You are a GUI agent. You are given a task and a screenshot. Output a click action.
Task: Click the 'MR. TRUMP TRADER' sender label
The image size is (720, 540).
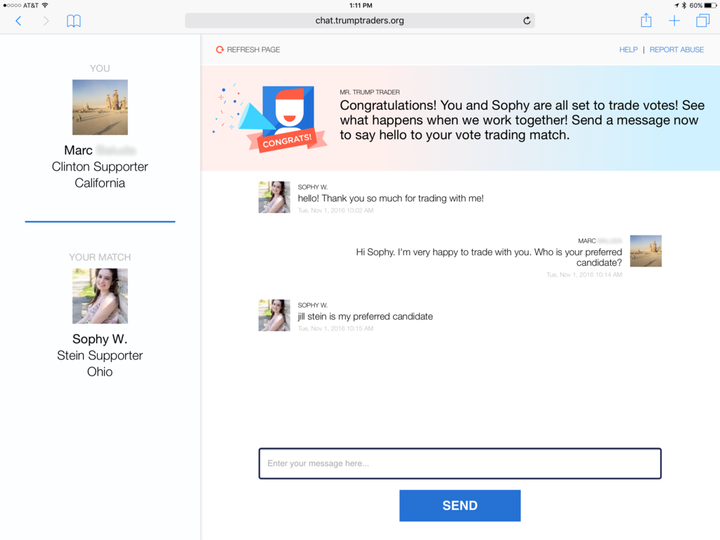pyautogui.click(x=370, y=92)
